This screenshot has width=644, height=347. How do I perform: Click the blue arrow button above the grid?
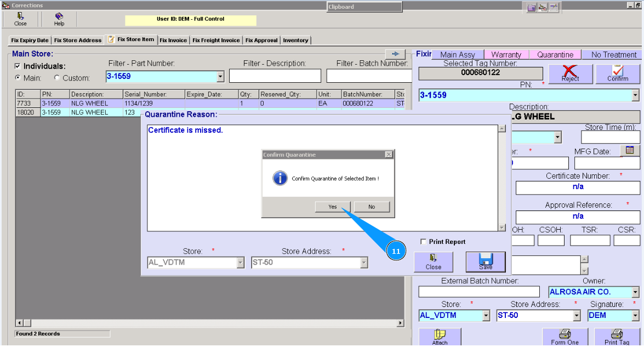[395, 54]
